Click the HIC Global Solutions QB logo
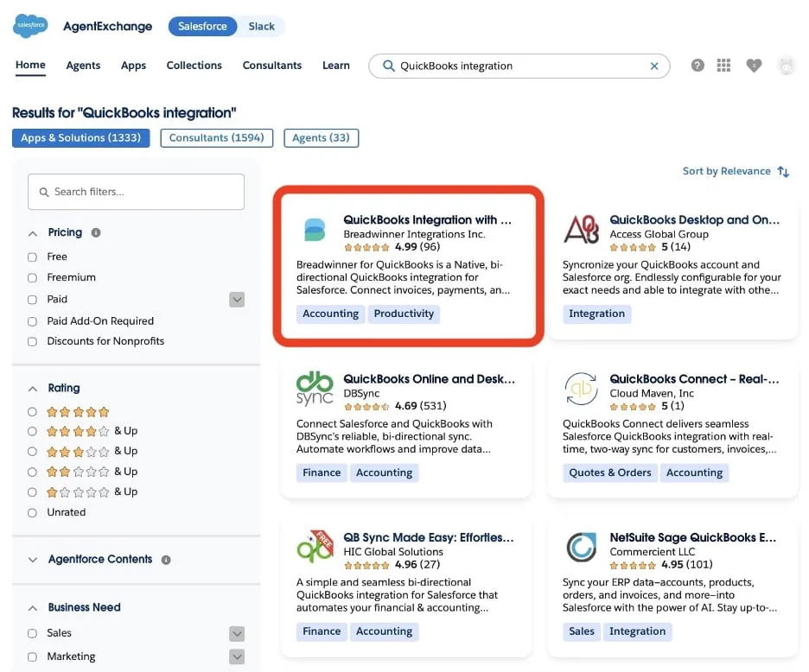Screen dimensions: 809x672 [315, 547]
